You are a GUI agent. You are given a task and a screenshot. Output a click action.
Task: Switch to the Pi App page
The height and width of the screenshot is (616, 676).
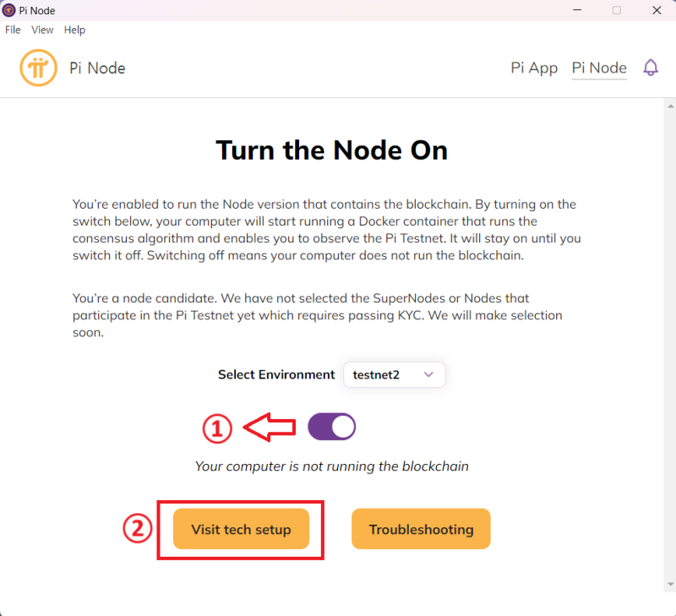click(x=534, y=68)
